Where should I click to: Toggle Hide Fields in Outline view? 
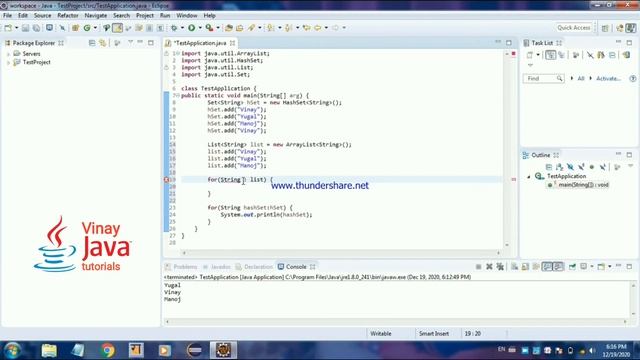point(570,167)
